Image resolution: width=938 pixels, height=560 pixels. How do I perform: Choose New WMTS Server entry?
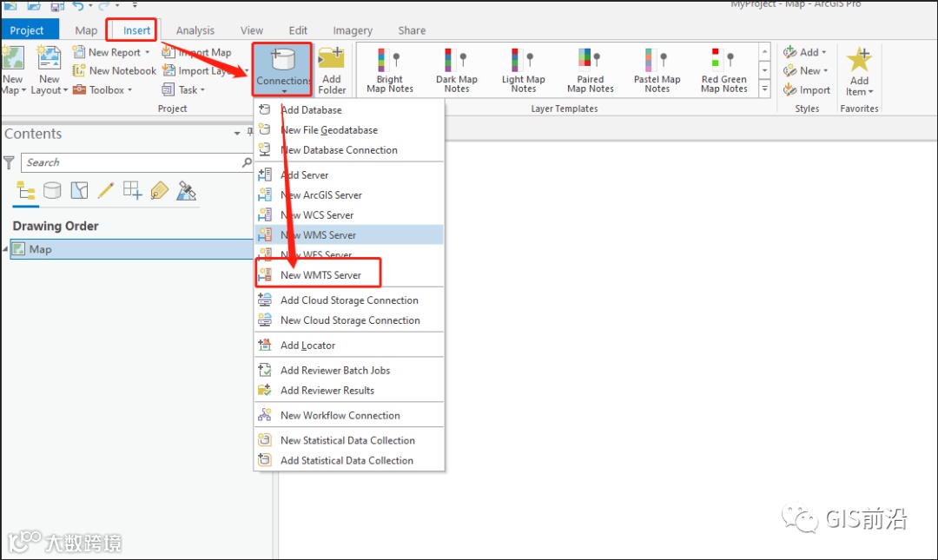point(349,274)
